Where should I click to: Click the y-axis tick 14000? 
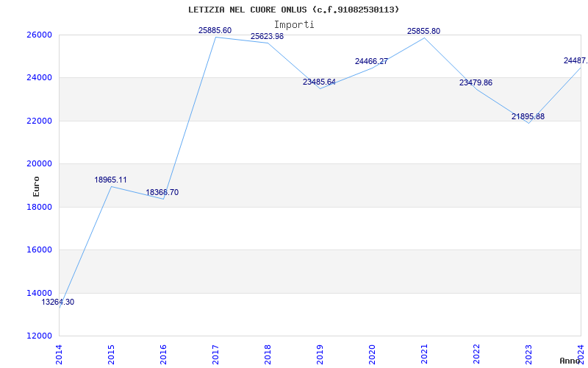pyautogui.click(x=39, y=293)
